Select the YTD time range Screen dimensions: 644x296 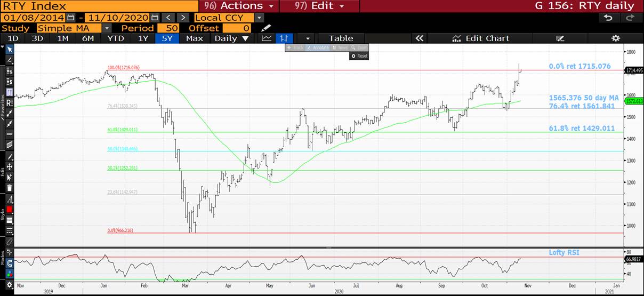tap(116, 38)
